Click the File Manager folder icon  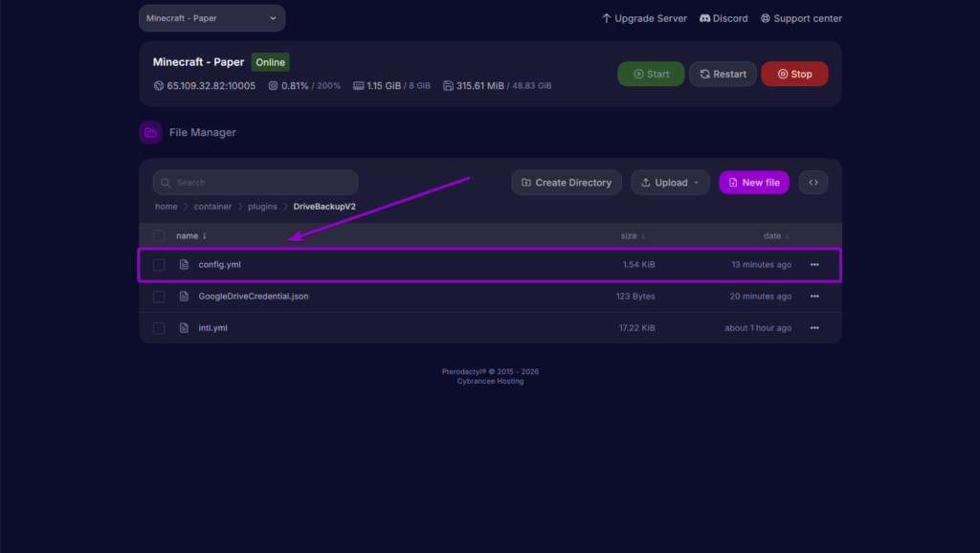click(150, 133)
